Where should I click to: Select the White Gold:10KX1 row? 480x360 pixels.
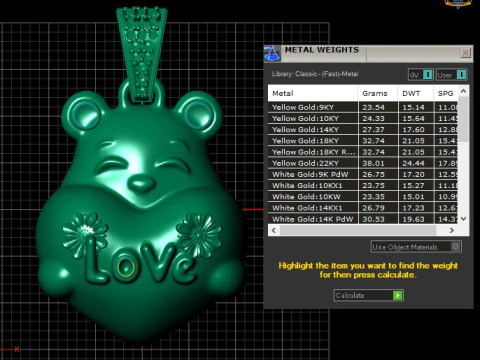363,186
